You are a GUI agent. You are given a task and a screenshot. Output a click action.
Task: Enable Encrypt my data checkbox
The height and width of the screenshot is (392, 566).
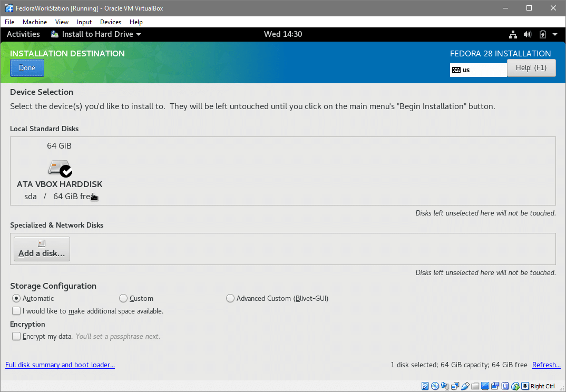pyautogui.click(x=16, y=336)
